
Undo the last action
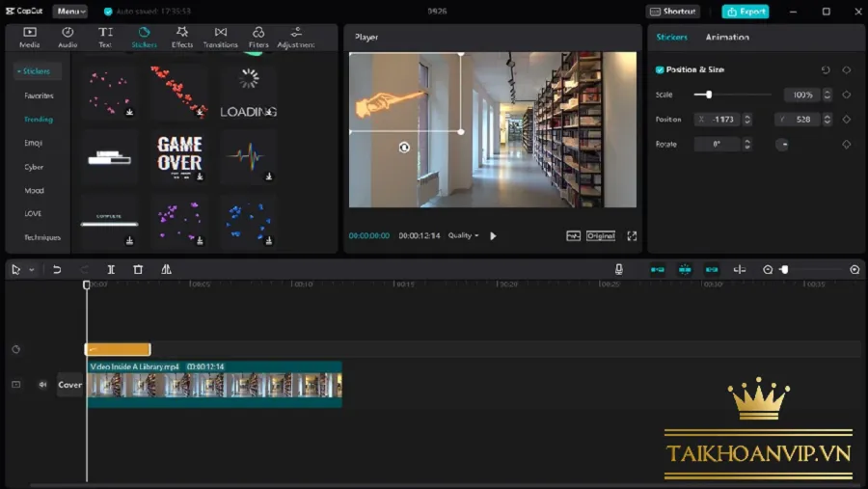[57, 270]
